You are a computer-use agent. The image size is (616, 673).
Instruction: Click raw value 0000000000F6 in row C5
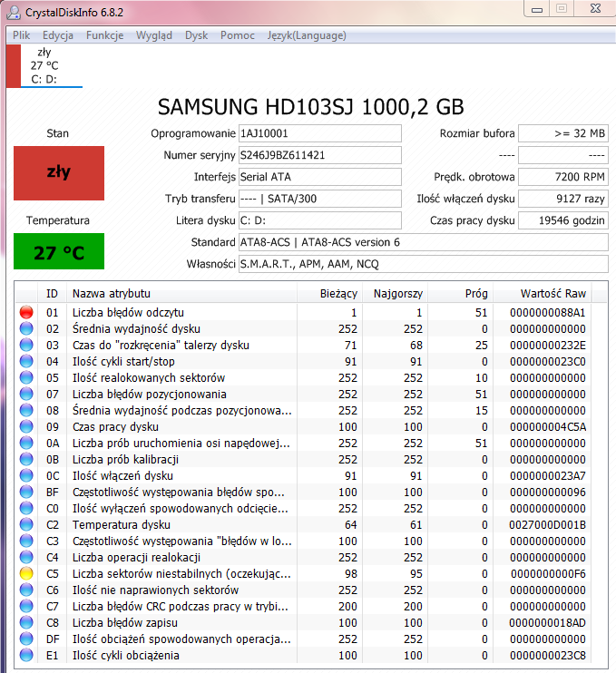pos(548,573)
